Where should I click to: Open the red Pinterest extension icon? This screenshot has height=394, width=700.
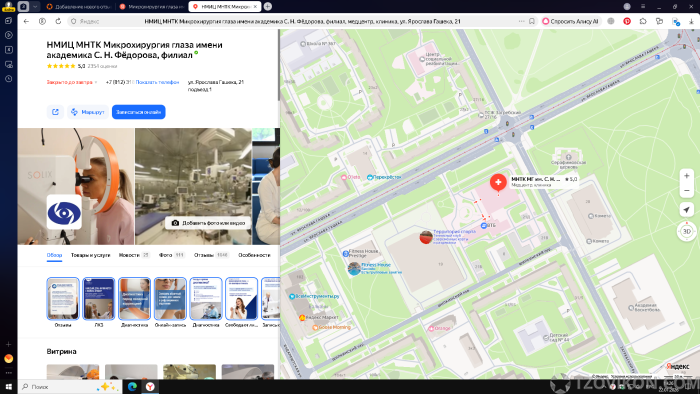click(x=627, y=21)
